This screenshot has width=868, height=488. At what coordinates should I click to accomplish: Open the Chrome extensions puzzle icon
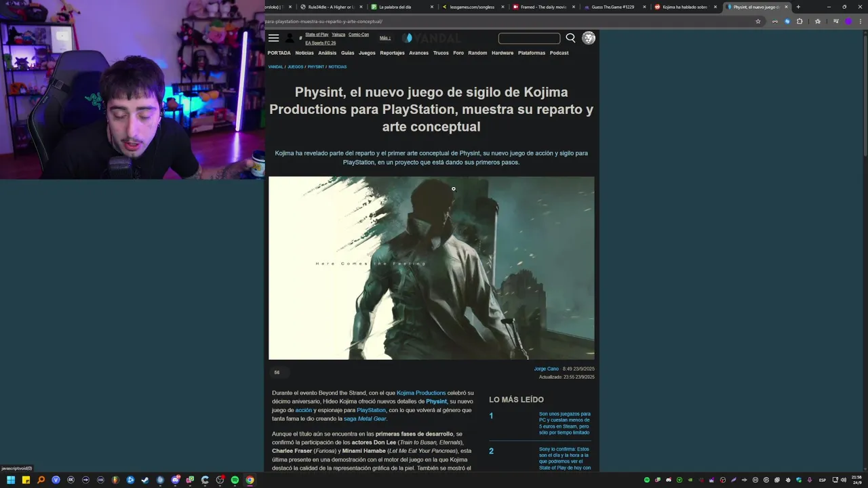tap(800, 21)
